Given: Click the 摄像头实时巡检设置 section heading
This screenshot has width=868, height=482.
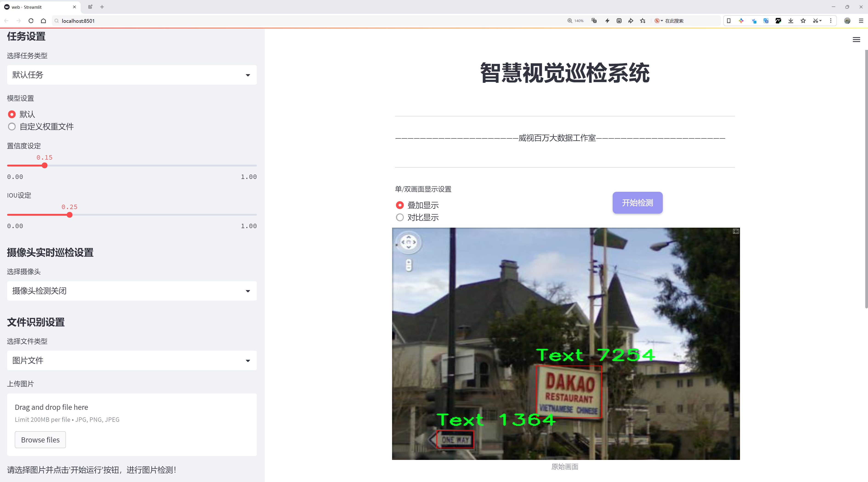Looking at the screenshot, I should [50, 252].
